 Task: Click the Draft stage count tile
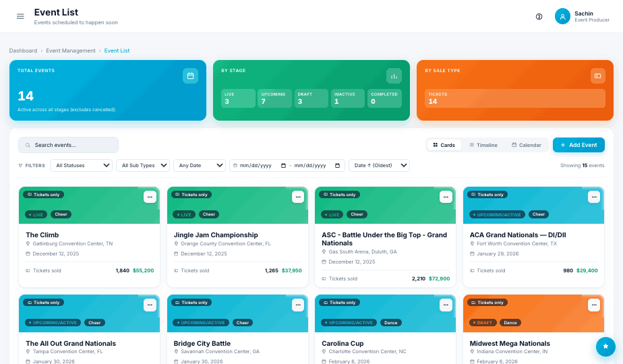(x=311, y=98)
